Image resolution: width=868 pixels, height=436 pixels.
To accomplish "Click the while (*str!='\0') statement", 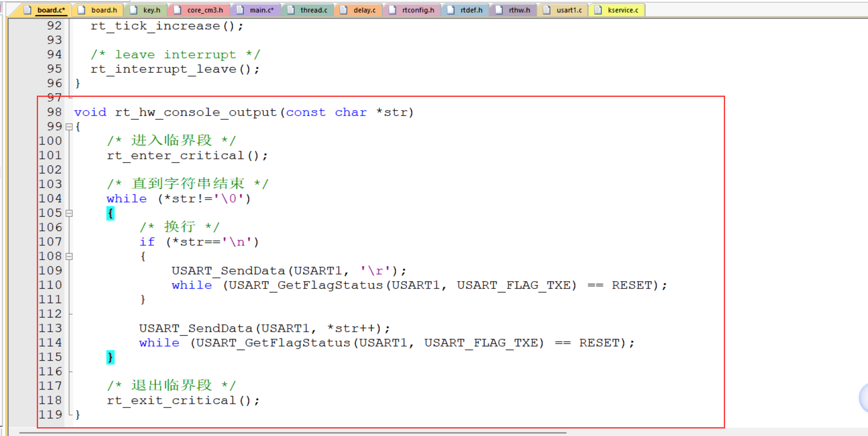I will coord(178,199).
